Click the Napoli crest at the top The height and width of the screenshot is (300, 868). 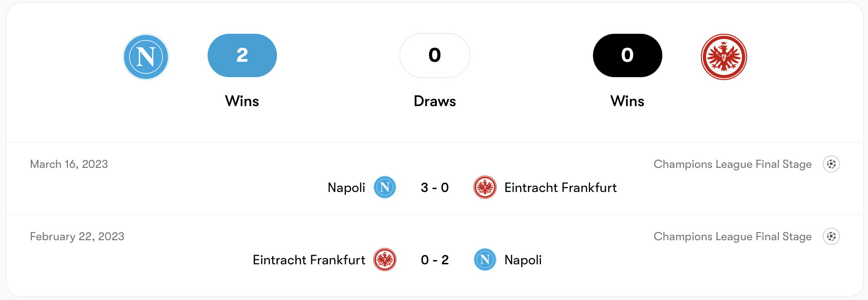click(146, 56)
